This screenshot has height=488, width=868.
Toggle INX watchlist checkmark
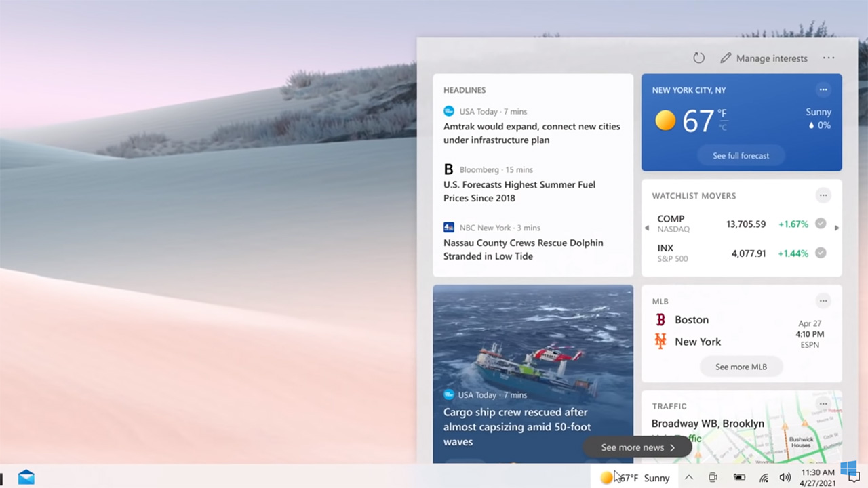coord(821,253)
